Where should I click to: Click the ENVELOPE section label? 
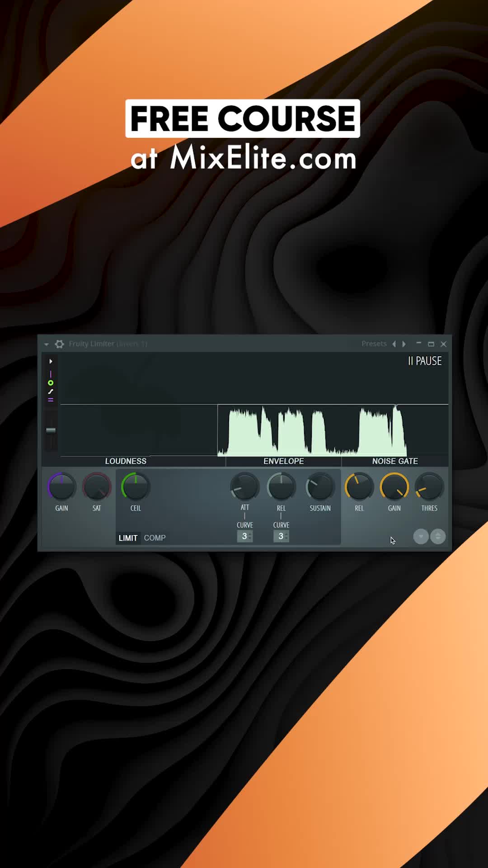pos(284,461)
